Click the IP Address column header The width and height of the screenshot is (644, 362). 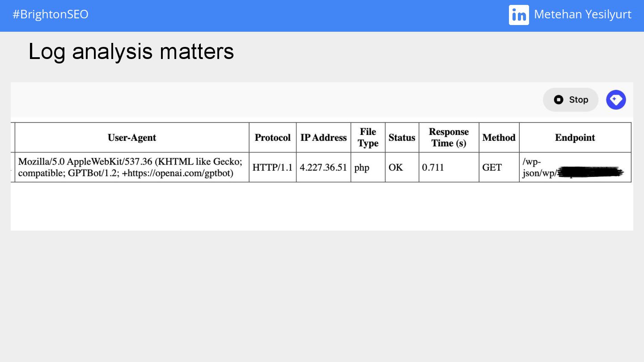324,138
